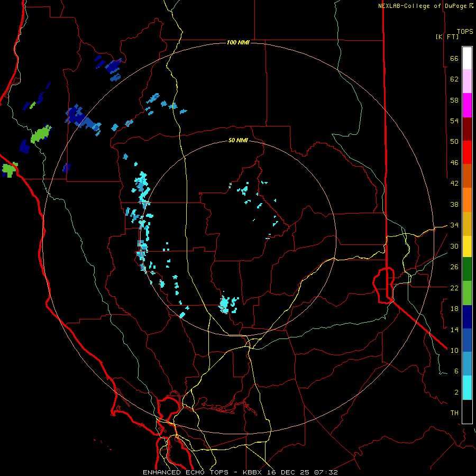Screen dimensions: 476x476
Task: Select the light pink legend swatch
Action: point(467,81)
